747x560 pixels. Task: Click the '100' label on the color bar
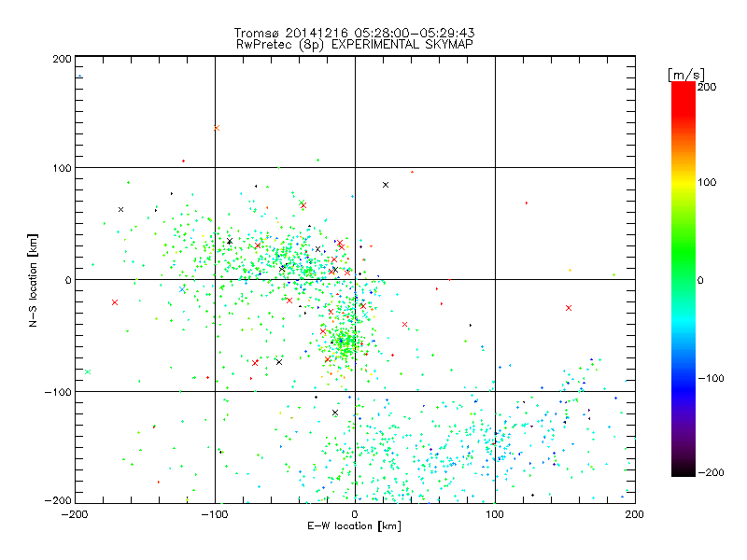coord(707,182)
